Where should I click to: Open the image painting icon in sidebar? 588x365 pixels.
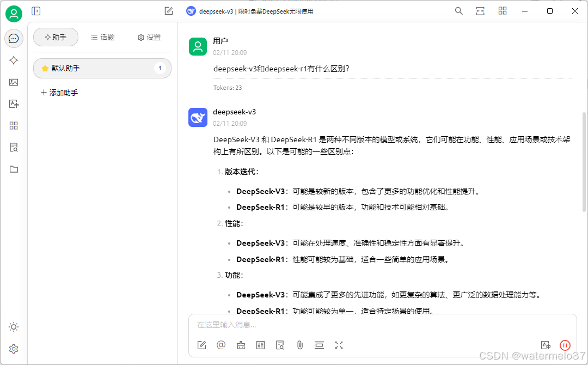(14, 82)
